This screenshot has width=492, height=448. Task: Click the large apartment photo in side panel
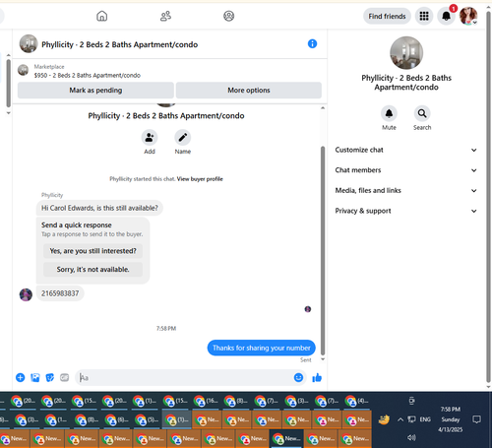tap(406, 53)
